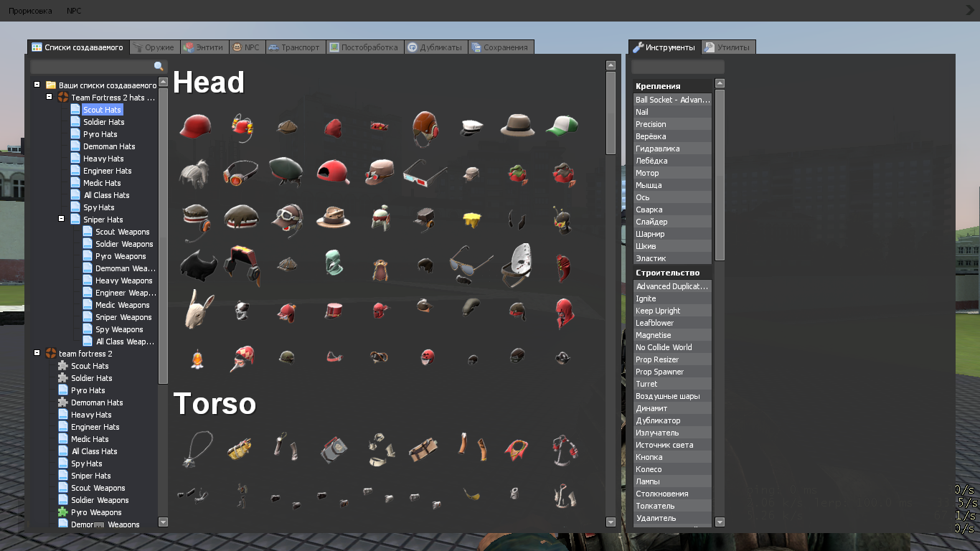
Task: Choose the Верёвка tool
Action: [x=673, y=136]
